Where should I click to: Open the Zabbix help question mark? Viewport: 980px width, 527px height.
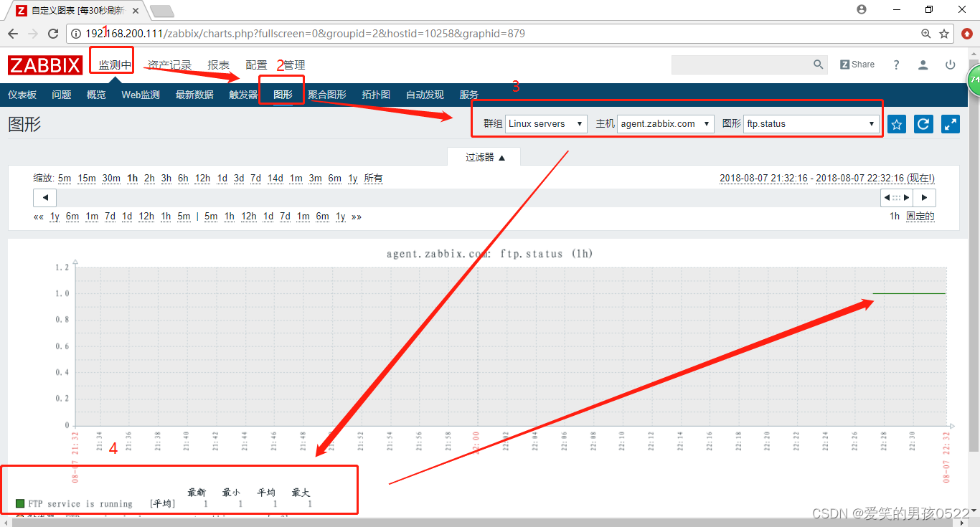(896, 65)
